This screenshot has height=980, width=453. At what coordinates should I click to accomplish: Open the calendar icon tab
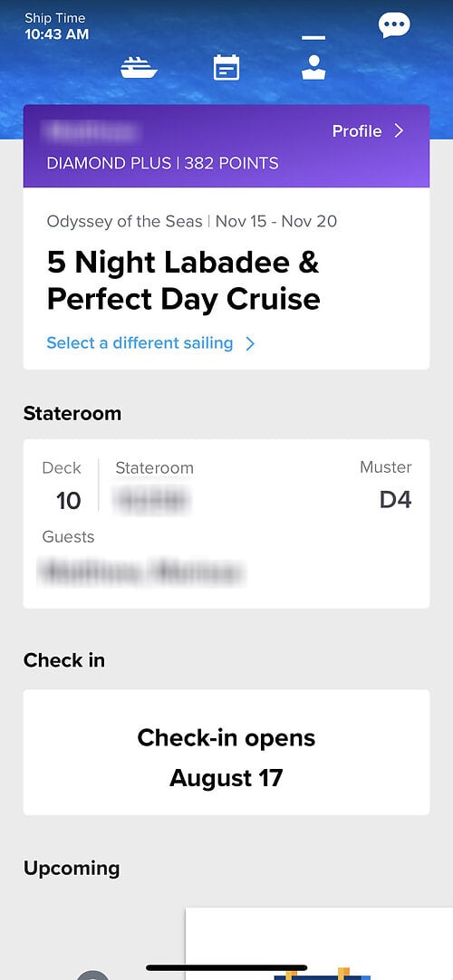coord(226,68)
